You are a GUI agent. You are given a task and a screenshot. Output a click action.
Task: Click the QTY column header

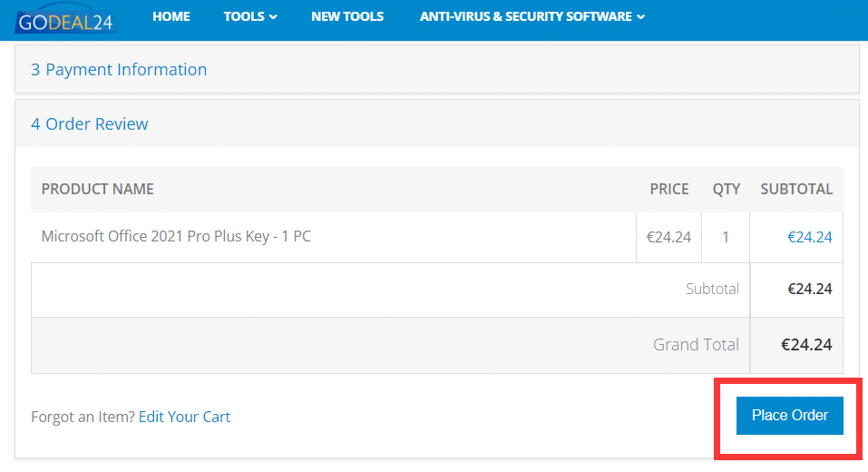[x=727, y=189]
